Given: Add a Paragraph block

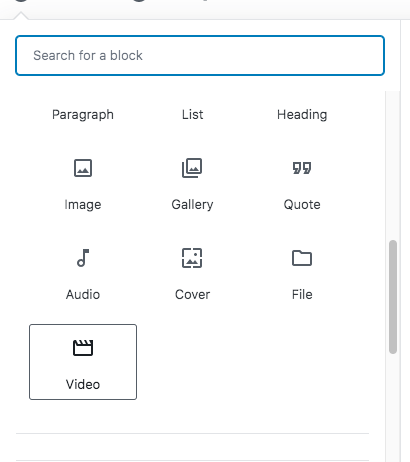Looking at the screenshot, I should pos(83,115).
